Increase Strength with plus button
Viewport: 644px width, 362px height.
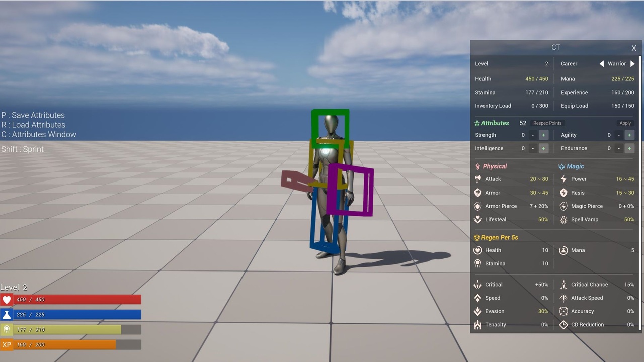click(x=543, y=135)
